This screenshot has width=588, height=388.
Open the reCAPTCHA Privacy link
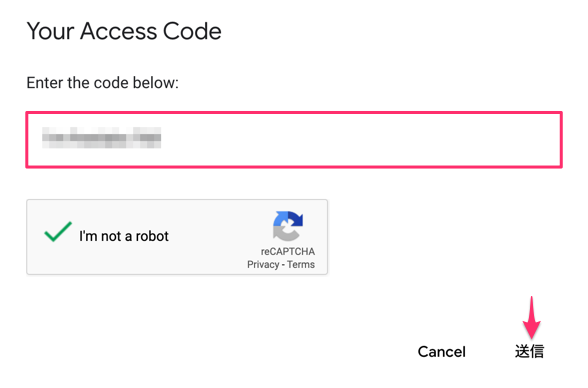tap(263, 265)
